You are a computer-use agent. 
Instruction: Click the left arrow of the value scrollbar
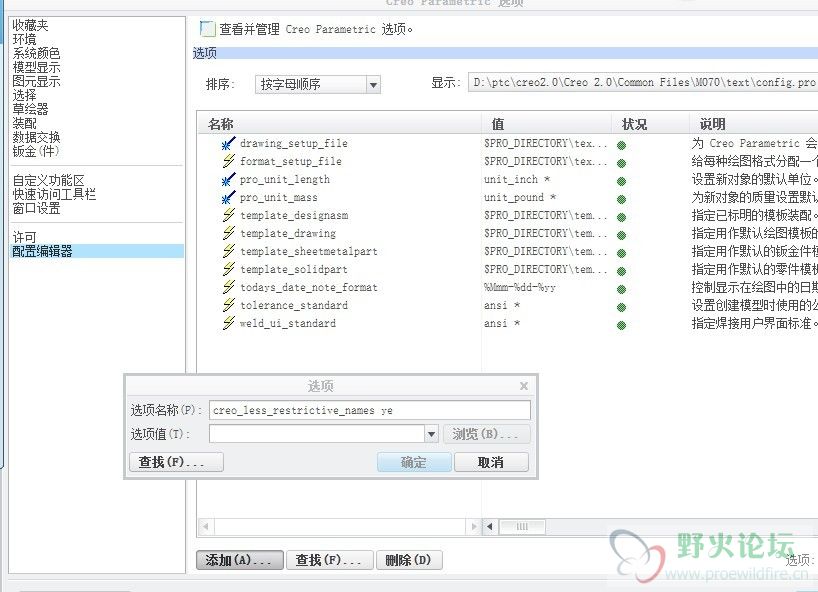tap(489, 527)
